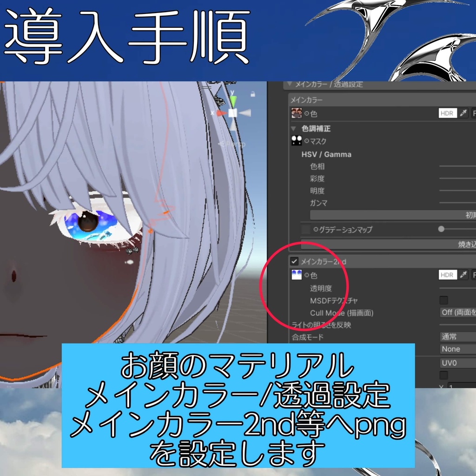Image resolution: width=476 pixels, height=476 pixels.
Task: Collapse the 色調補正 foldout triangle
Action: click(294, 128)
